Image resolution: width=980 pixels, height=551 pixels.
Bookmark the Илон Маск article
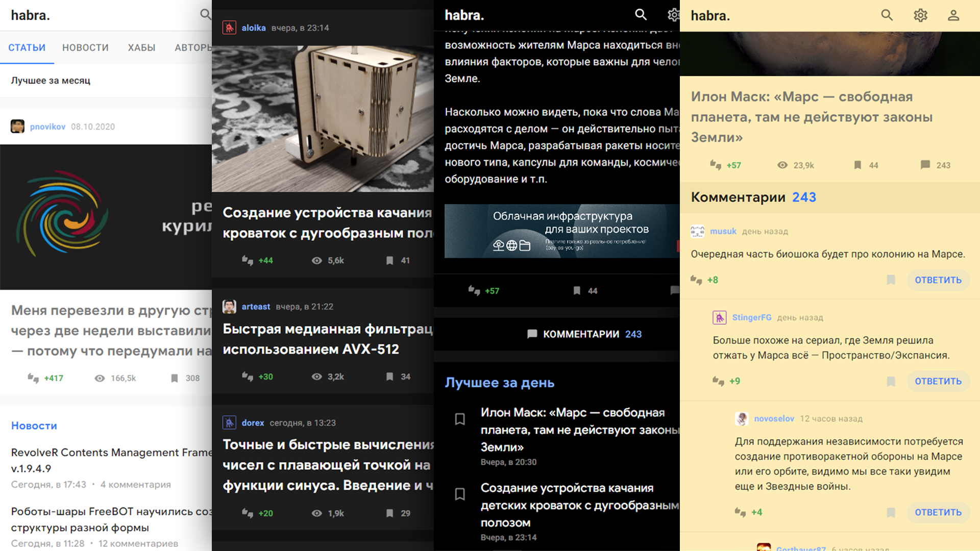[x=856, y=165]
